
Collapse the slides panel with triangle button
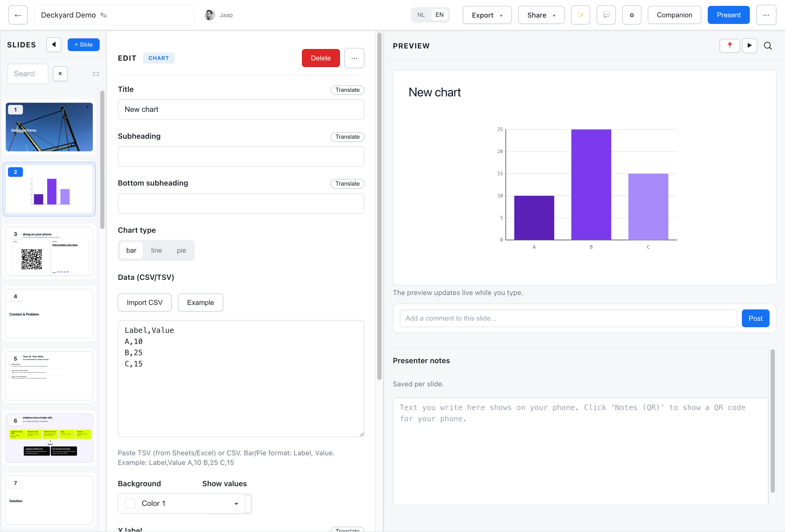[54, 44]
